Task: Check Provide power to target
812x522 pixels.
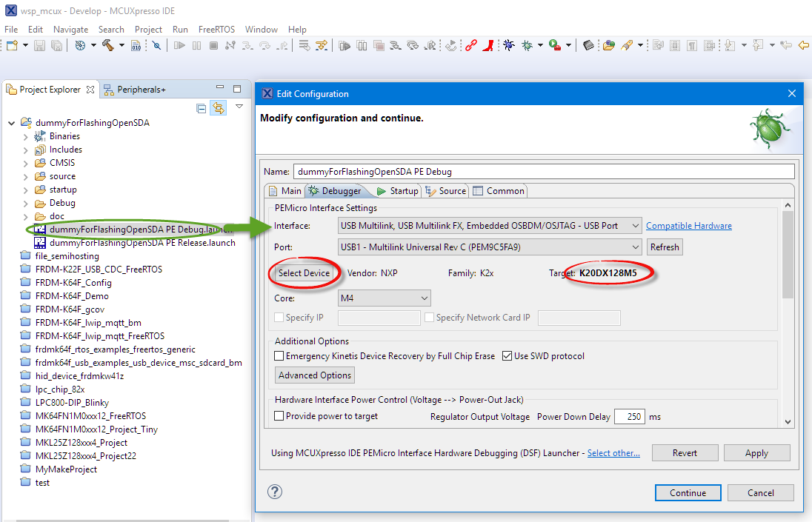Action: tap(279, 416)
